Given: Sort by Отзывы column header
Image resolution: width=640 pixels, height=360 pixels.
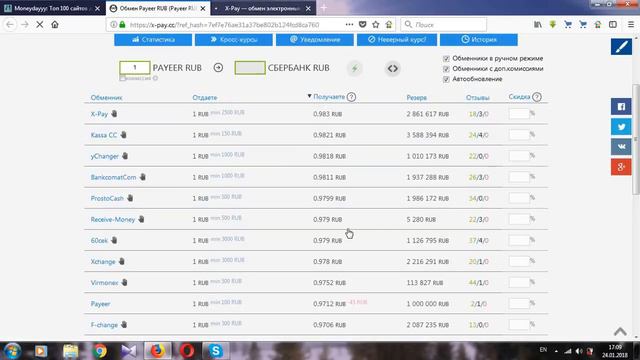Looking at the screenshot, I should 478,98.
